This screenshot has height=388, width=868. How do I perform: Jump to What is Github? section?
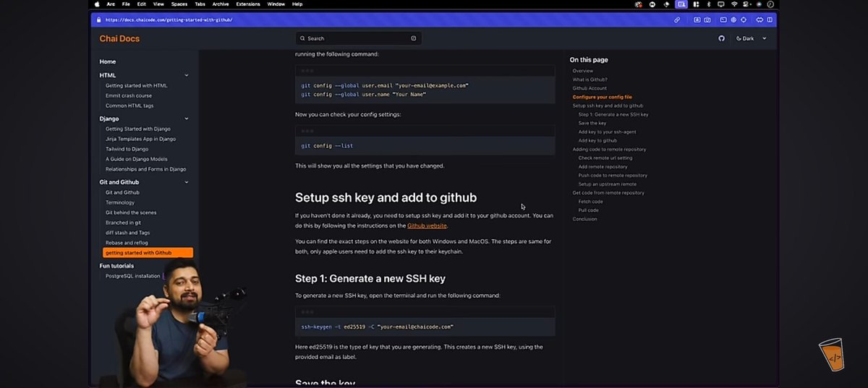pyautogui.click(x=590, y=79)
